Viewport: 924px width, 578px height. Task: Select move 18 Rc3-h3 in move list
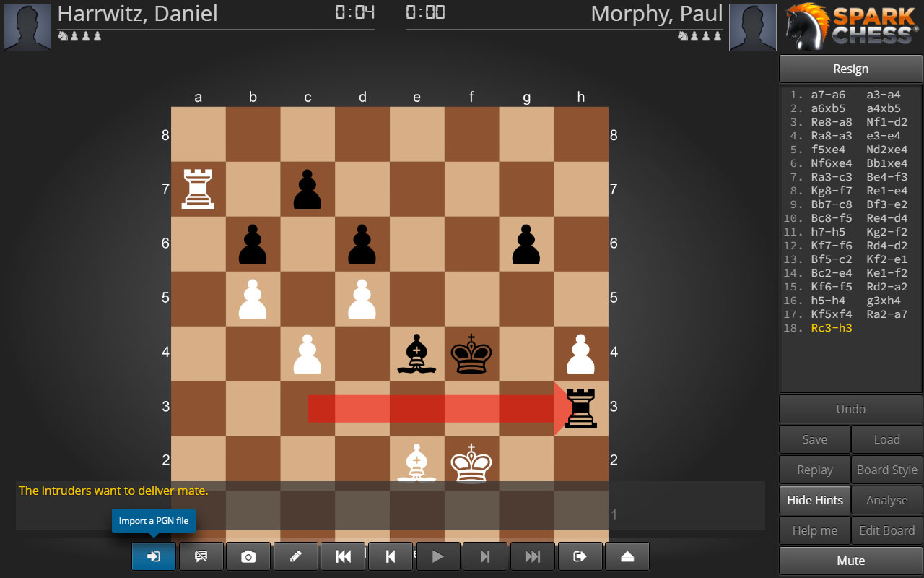click(x=831, y=328)
